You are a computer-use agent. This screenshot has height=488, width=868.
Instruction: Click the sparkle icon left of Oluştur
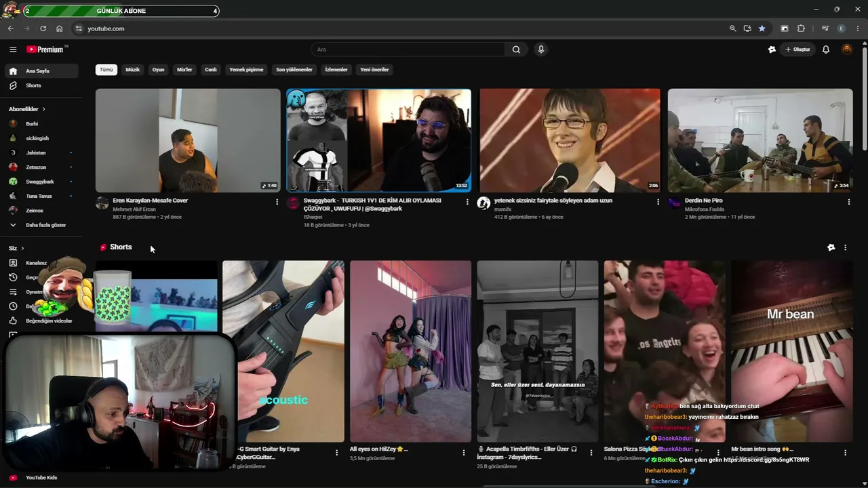[772, 49]
